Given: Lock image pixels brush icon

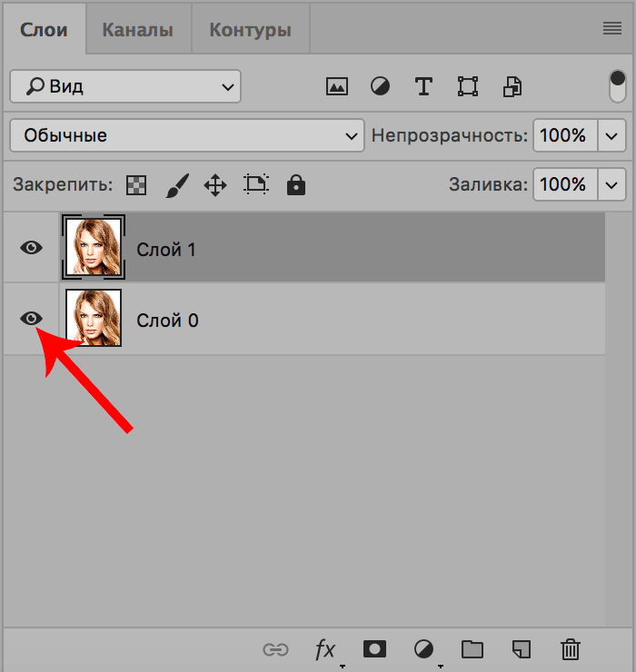Looking at the screenshot, I should (x=176, y=185).
